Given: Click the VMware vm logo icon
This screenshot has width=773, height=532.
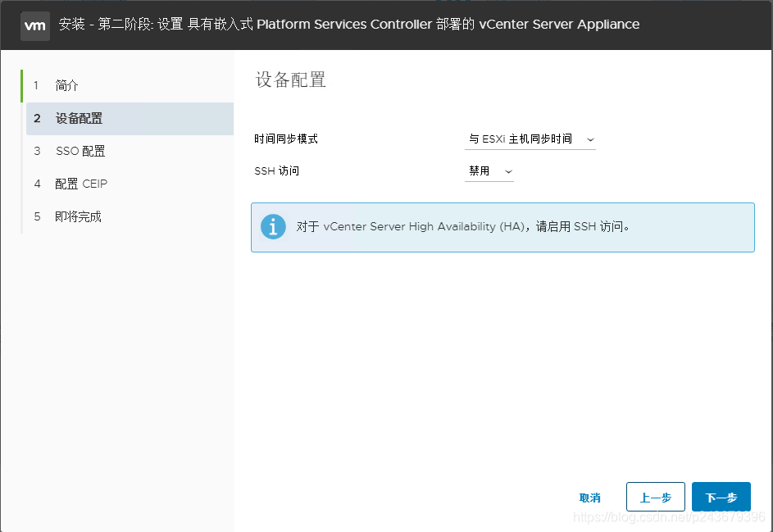Looking at the screenshot, I should coord(35,25).
